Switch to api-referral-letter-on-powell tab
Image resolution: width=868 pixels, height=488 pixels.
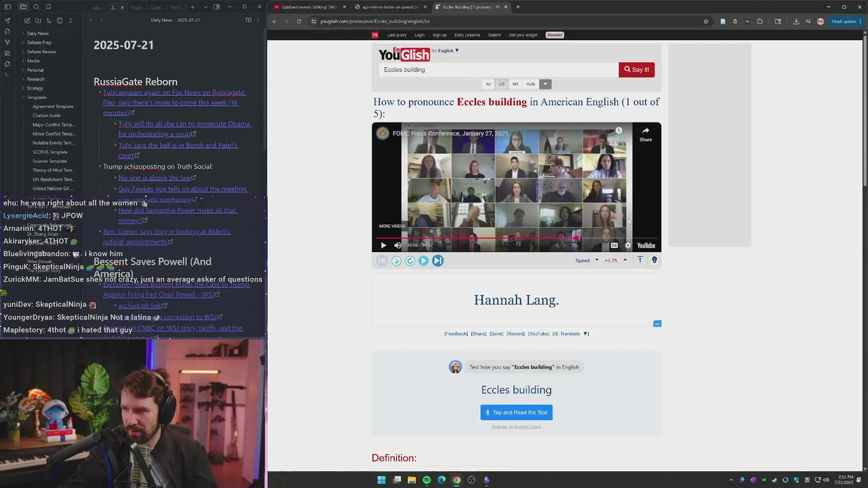click(x=390, y=7)
